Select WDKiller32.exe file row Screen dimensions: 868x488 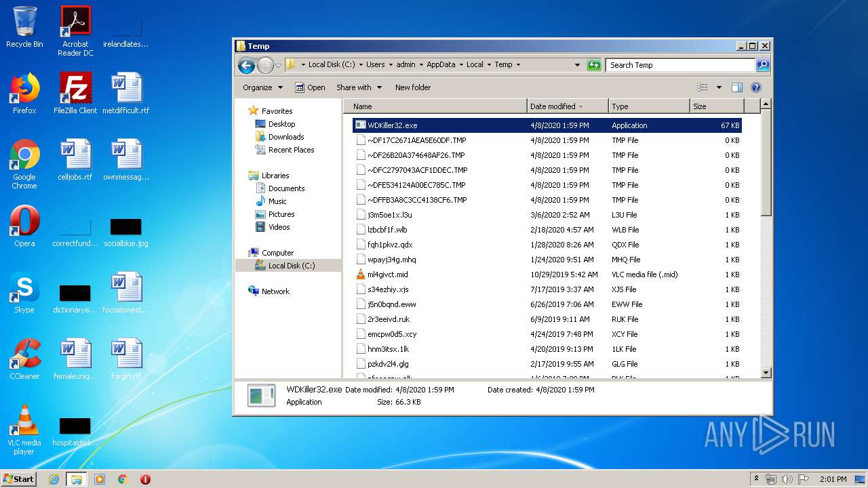[547, 125]
